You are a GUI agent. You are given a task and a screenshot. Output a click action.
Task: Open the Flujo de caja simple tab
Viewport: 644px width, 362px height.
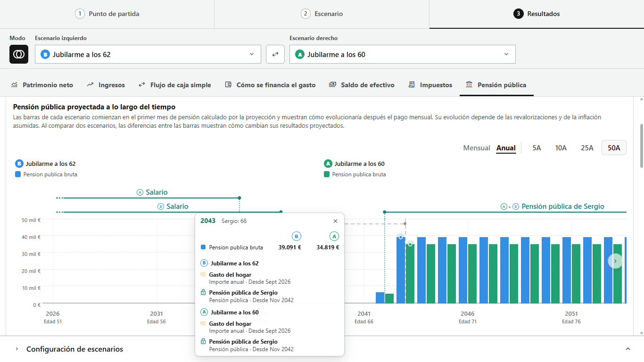[174, 85]
